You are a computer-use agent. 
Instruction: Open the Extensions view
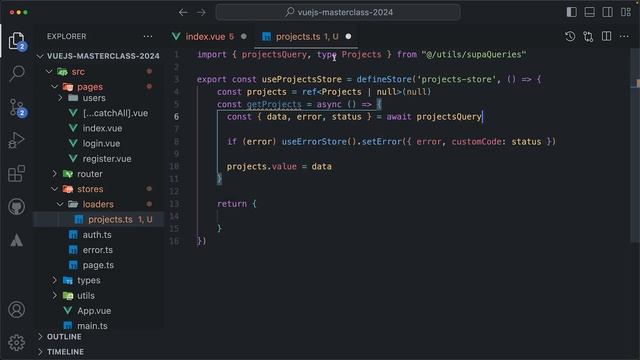(16, 173)
